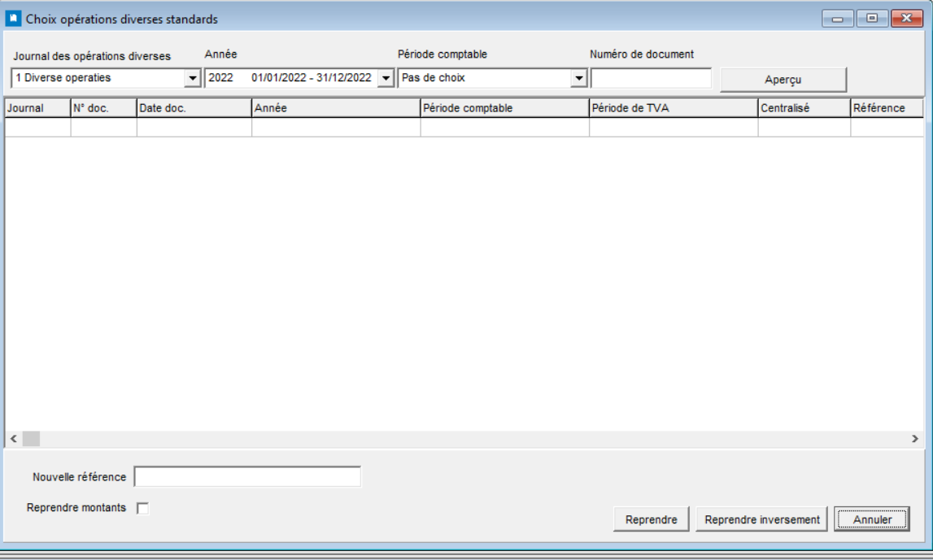The width and height of the screenshot is (933, 560).
Task: Click the horizontal scrollbar left arrow
Action: (x=14, y=439)
